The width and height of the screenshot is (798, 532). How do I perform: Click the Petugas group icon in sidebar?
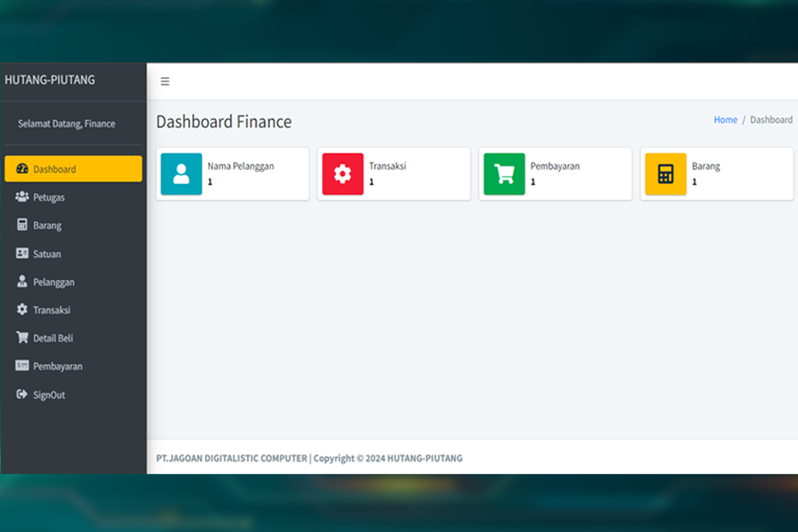click(22, 198)
